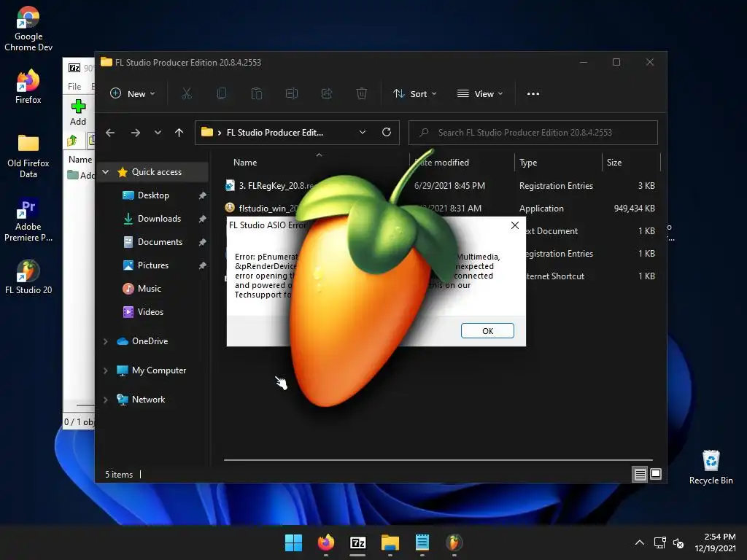Open the New dropdown in Explorer
747x560 pixels.
(x=133, y=94)
